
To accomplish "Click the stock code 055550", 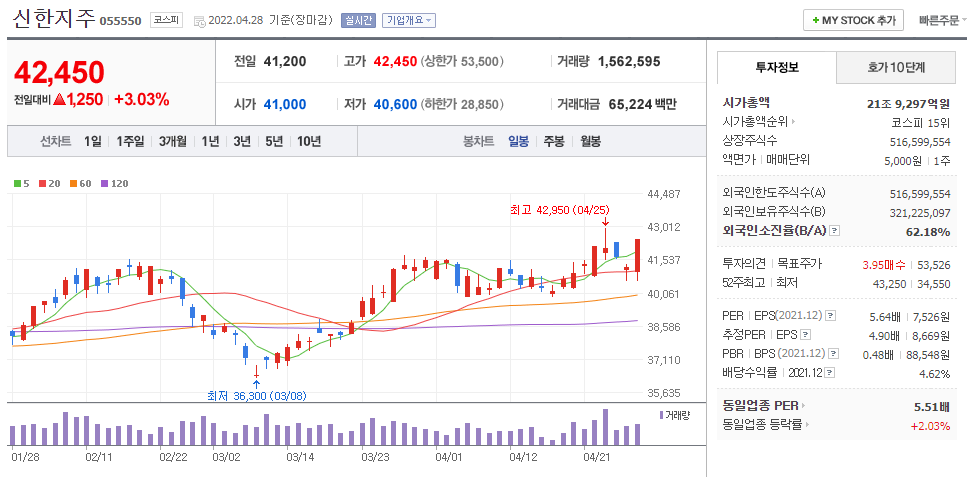I will tap(122, 22).
